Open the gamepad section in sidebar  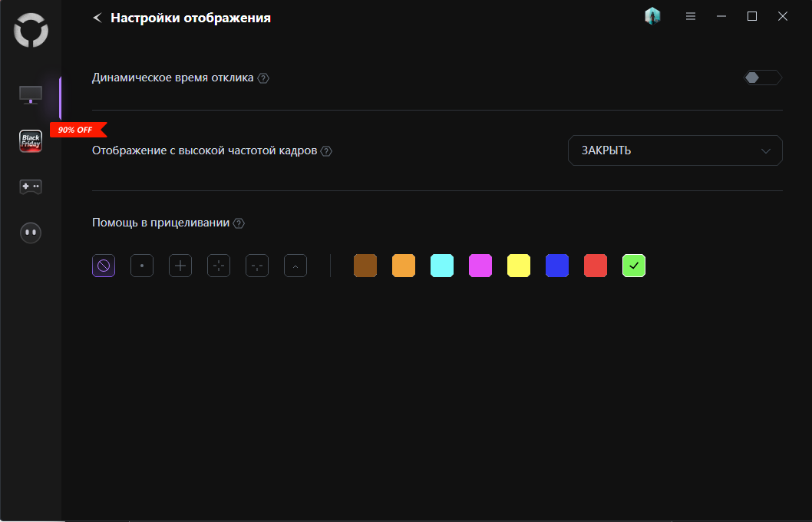pos(31,187)
